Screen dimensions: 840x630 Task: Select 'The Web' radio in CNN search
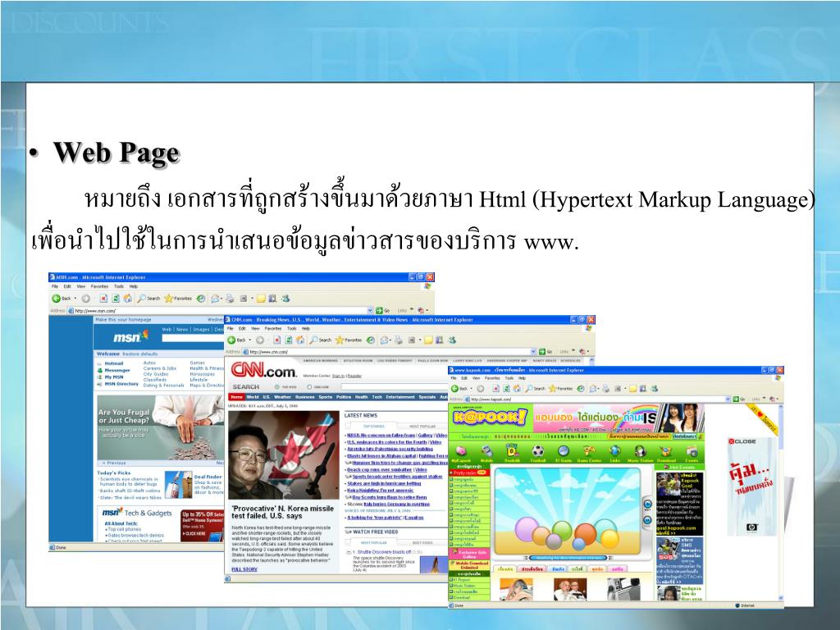tap(277, 387)
